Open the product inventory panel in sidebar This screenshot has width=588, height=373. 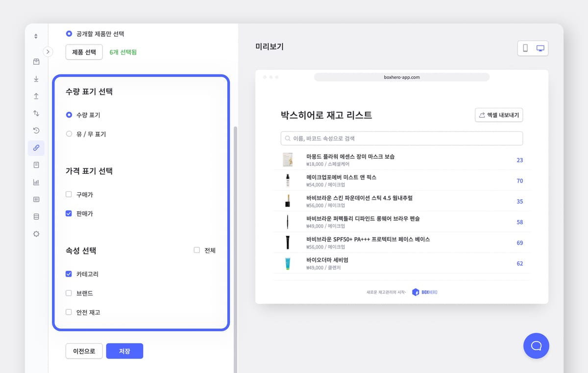[x=36, y=62]
